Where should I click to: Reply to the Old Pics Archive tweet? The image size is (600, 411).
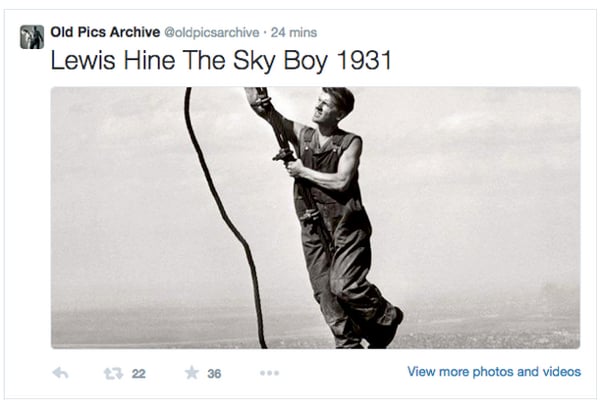pos(60,373)
